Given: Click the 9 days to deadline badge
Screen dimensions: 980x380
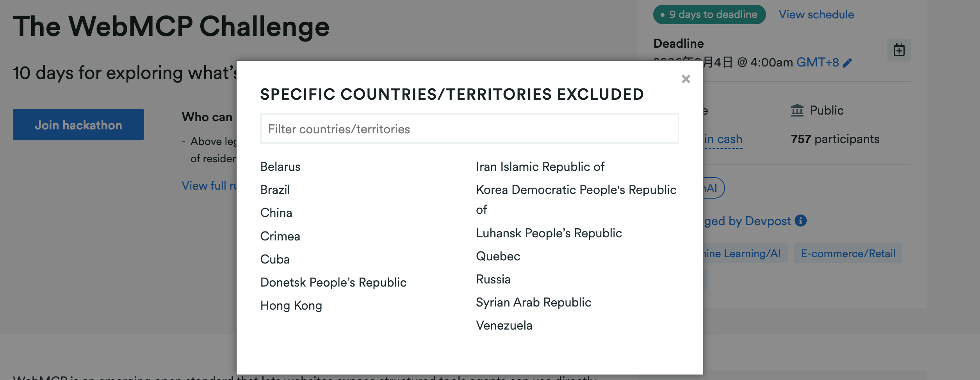Looking at the screenshot, I should (x=709, y=14).
